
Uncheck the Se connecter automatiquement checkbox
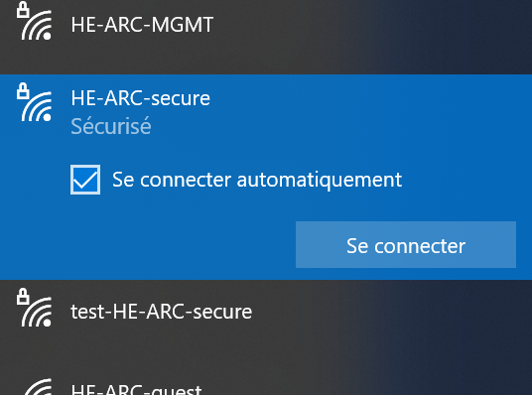coord(85,180)
